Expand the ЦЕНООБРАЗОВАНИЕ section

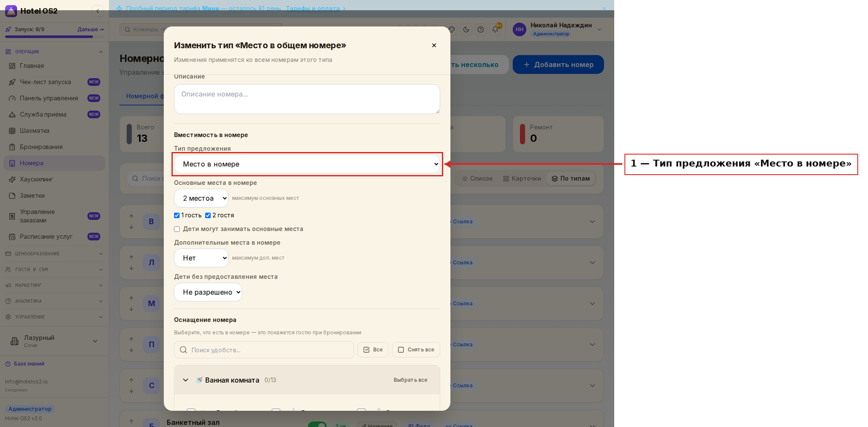[x=54, y=254]
